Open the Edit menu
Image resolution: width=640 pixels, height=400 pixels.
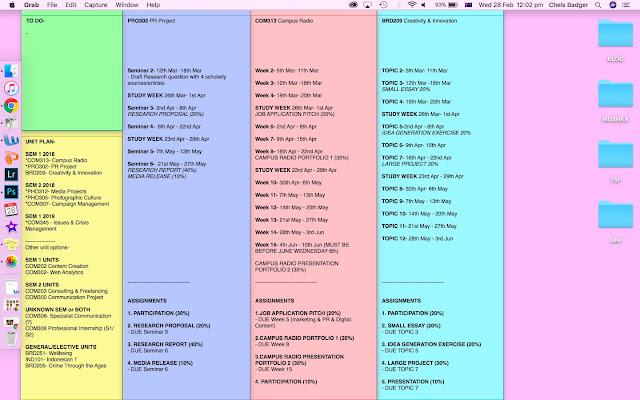[71, 5]
